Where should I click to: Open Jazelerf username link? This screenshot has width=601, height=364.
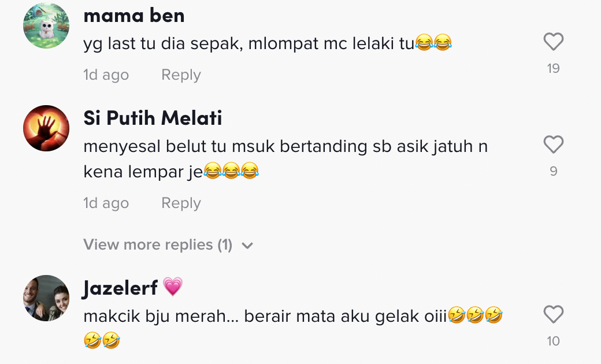[120, 288]
